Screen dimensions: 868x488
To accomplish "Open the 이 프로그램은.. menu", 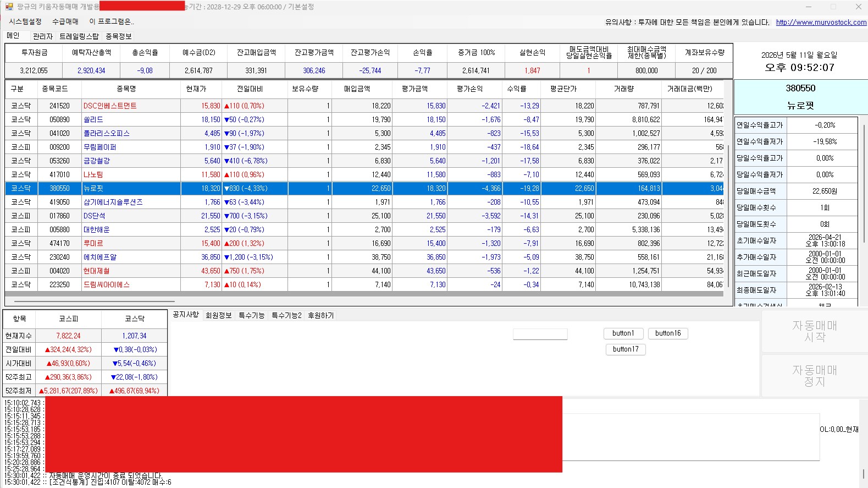I will 112,21.
